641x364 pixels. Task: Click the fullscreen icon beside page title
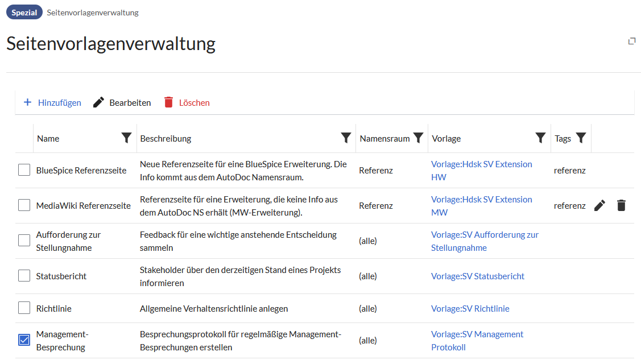pyautogui.click(x=631, y=41)
